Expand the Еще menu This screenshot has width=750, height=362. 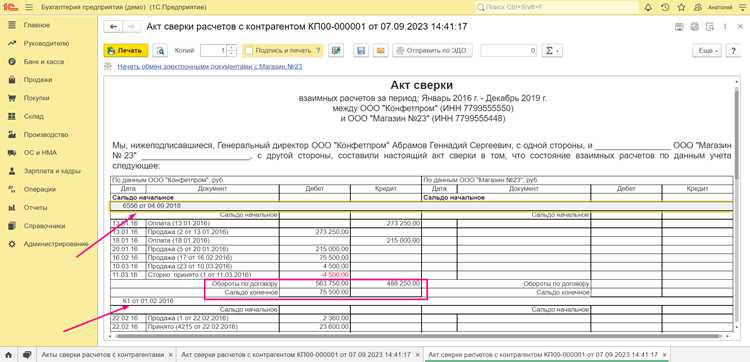pos(706,51)
